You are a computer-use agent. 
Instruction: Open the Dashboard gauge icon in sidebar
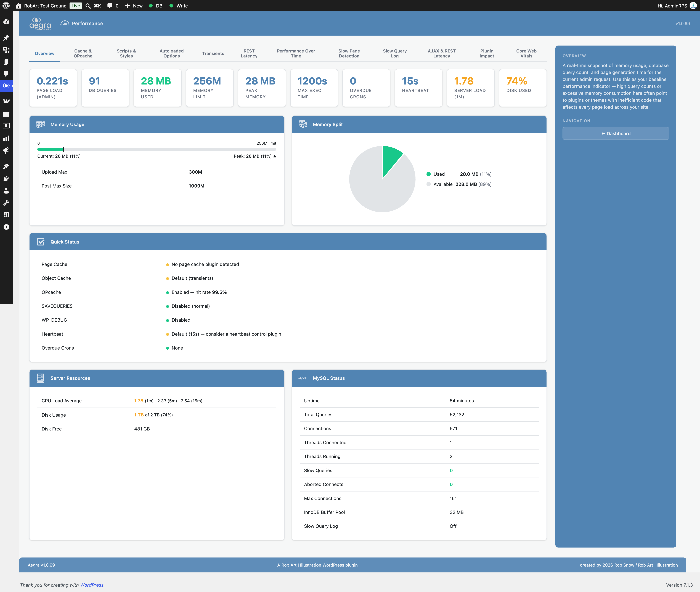coord(6,22)
